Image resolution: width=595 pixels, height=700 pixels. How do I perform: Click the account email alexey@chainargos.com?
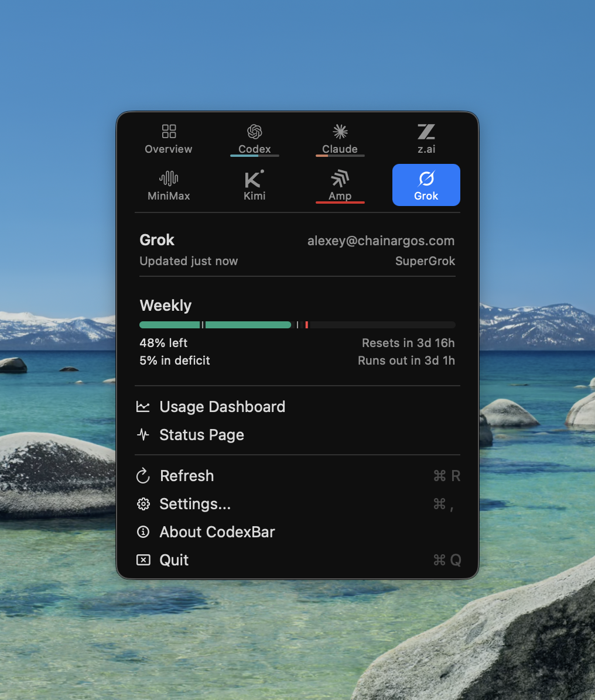pos(381,241)
